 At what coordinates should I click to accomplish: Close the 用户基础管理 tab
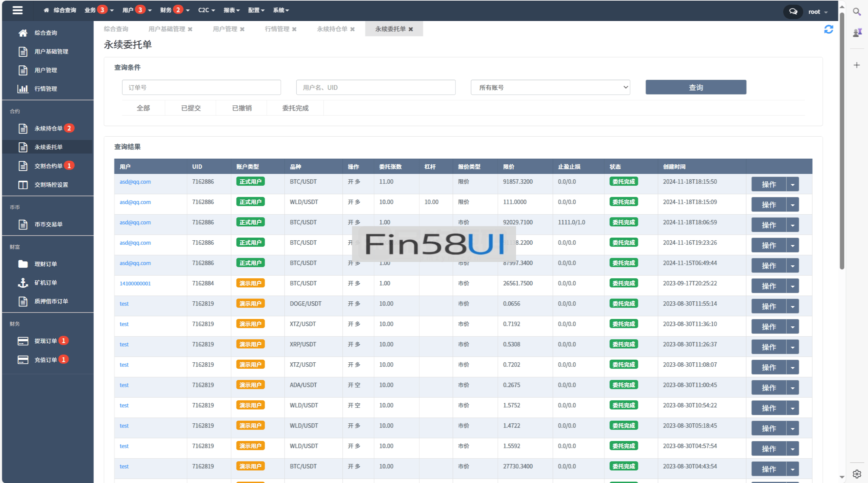coord(190,29)
